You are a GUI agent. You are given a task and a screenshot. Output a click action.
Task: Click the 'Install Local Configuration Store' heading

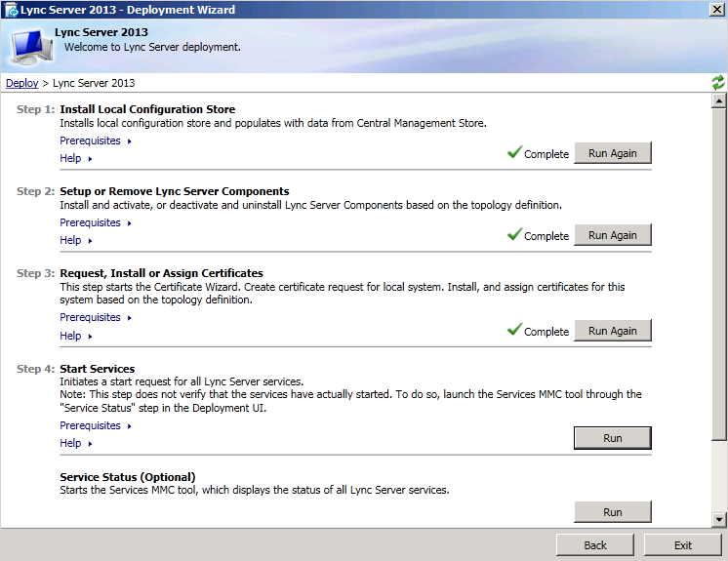coord(147,109)
